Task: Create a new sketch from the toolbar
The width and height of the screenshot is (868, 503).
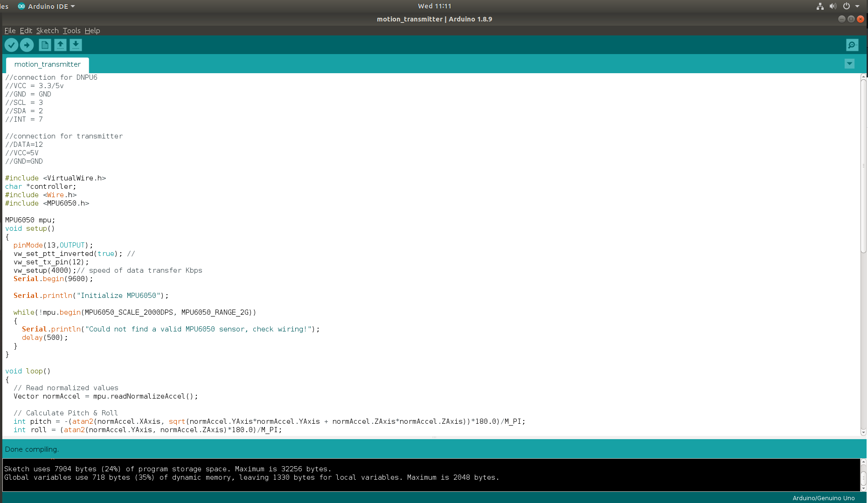Action: coord(44,45)
